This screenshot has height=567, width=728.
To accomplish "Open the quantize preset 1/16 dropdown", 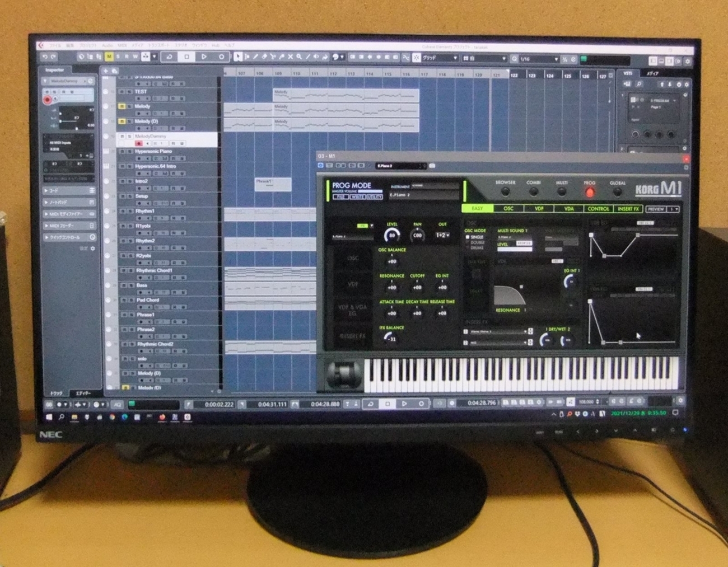I will [x=539, y=59].
